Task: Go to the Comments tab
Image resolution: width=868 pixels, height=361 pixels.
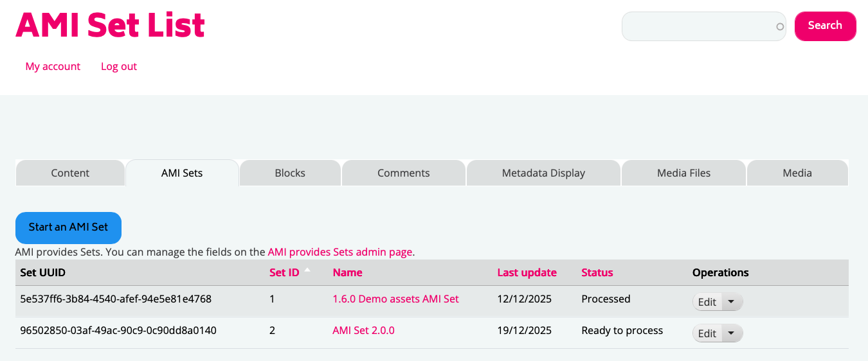Action: (x=403, y=173)
